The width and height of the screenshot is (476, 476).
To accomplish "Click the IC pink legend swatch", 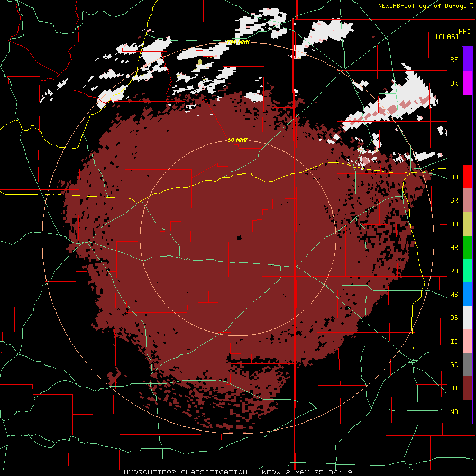I will (467, 341).
